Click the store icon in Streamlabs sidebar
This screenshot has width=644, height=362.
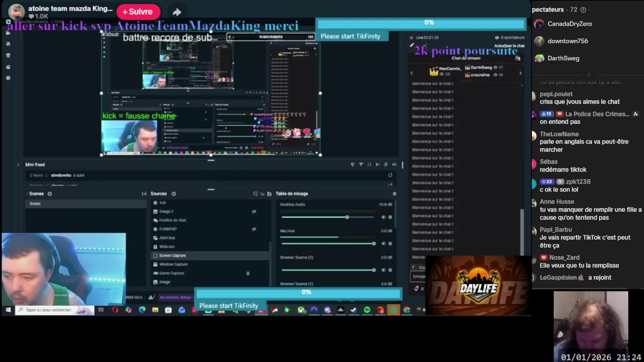[x=8, y=55]
